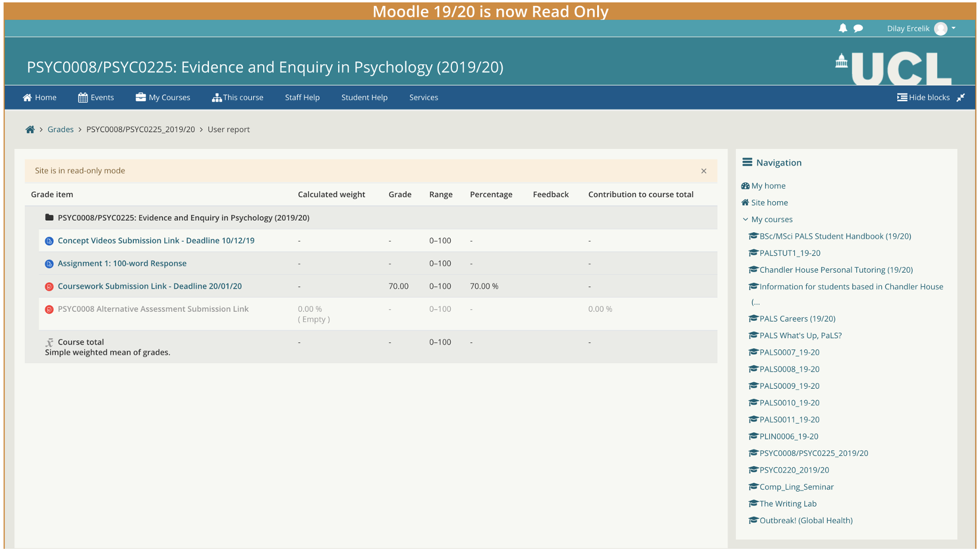Click PSYC0008/PSYC0225_2019/20 in the breadcrumb
The width and height of the screenshot is (980, 556).
(x=141, y=129)
